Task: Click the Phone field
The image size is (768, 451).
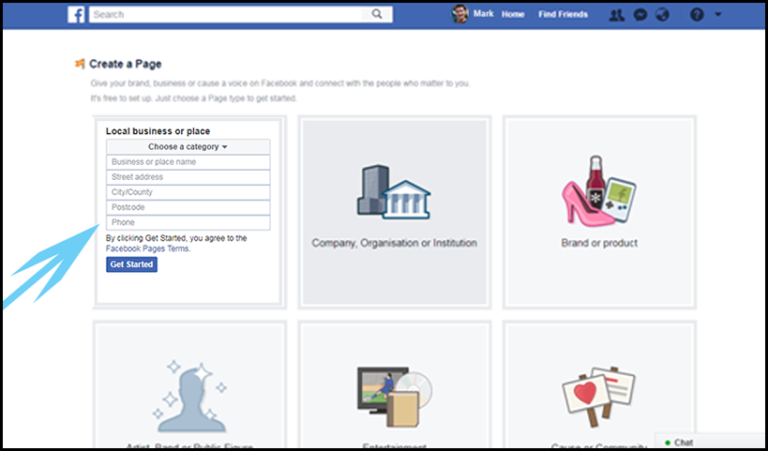Action: coord(188,223)
